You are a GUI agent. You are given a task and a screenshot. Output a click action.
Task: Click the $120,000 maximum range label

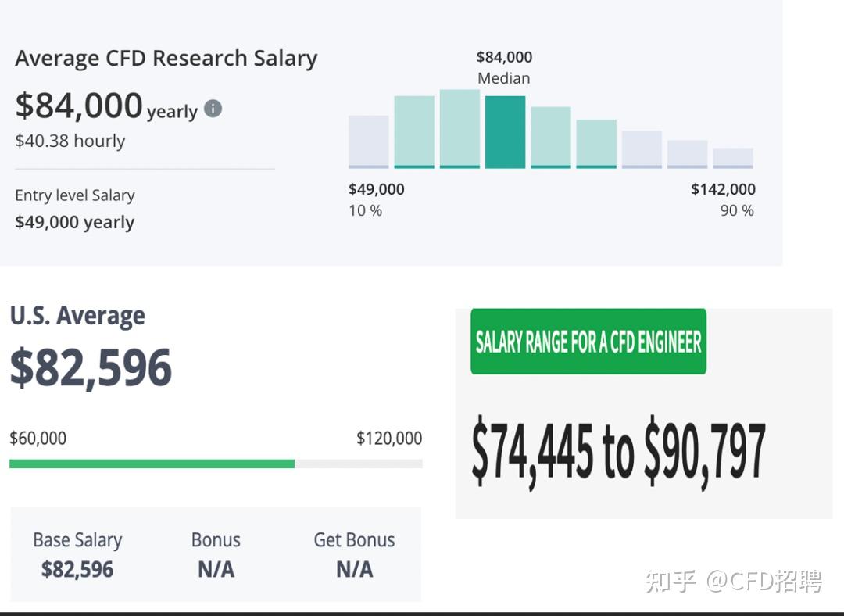click(x=389, y=439)
